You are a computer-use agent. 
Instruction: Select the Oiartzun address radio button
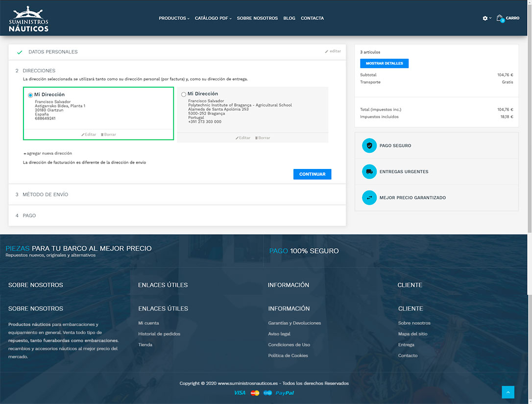coord(30,95)
